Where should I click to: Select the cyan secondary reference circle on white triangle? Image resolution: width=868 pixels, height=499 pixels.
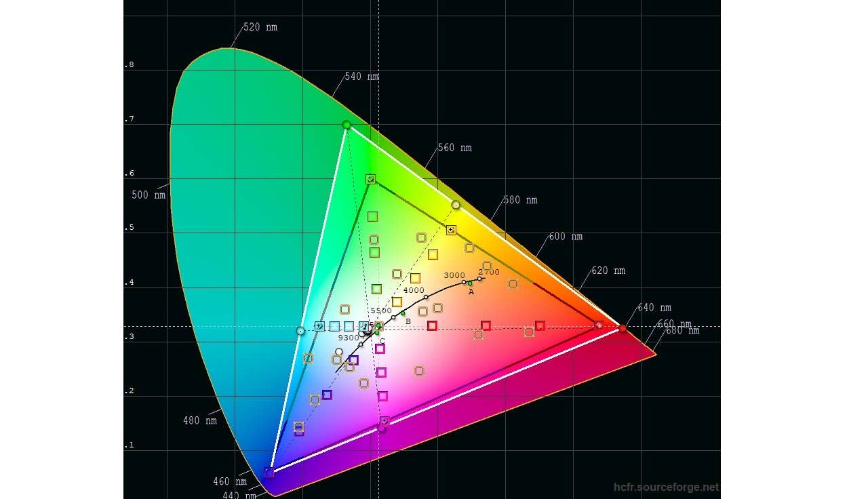pos(300,331)
